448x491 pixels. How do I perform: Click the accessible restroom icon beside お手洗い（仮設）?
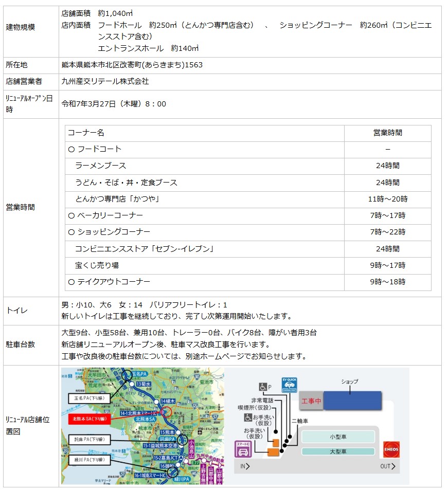[x=247, y=418]
